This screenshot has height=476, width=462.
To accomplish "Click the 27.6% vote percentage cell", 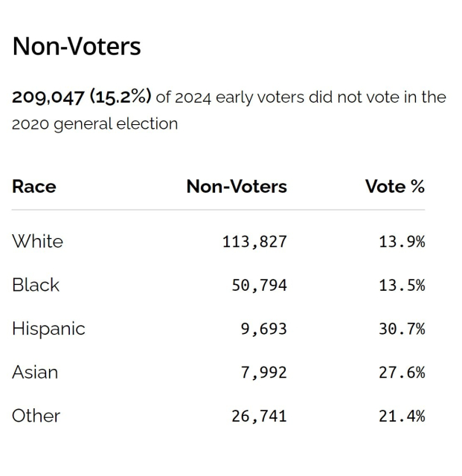I will tap(402, 373).
